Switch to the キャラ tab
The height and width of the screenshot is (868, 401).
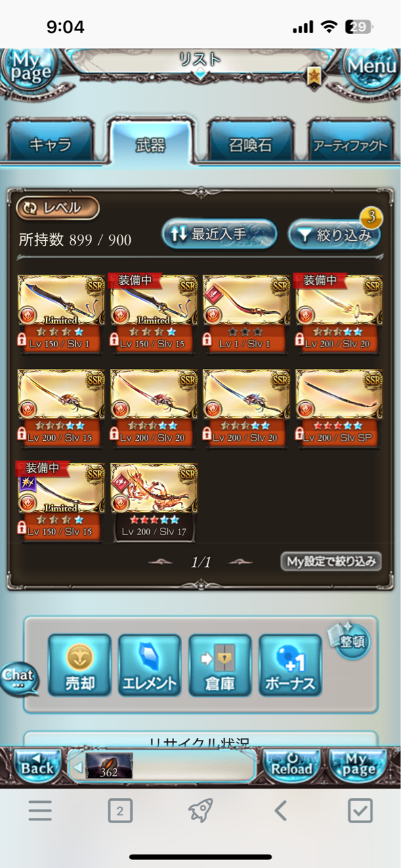tap(50, 144)
